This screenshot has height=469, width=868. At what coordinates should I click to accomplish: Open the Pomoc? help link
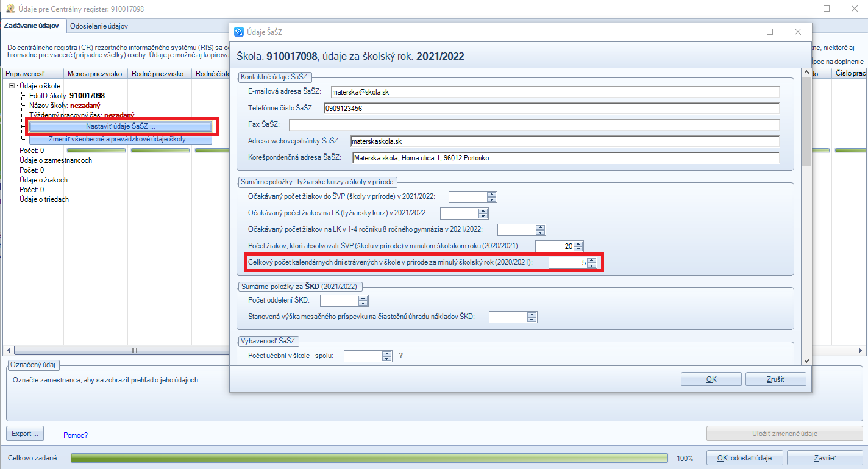point(76,435)
